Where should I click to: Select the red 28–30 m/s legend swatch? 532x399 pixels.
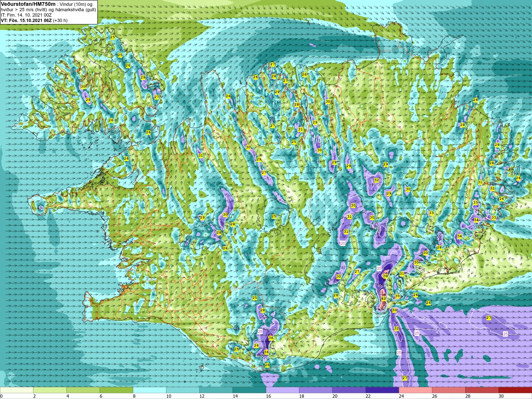click(482, 390)
